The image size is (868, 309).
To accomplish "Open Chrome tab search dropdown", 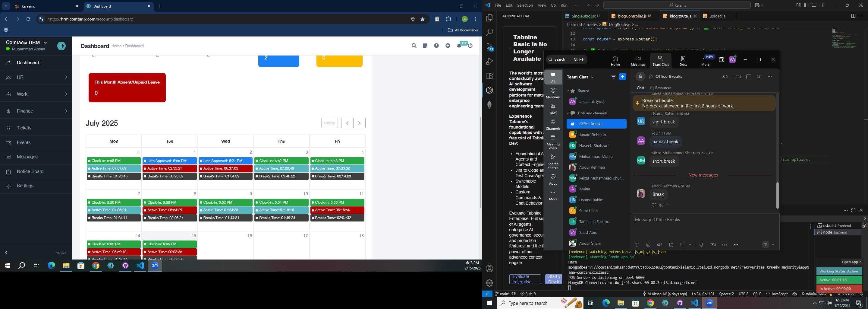I will coord(6,6).
